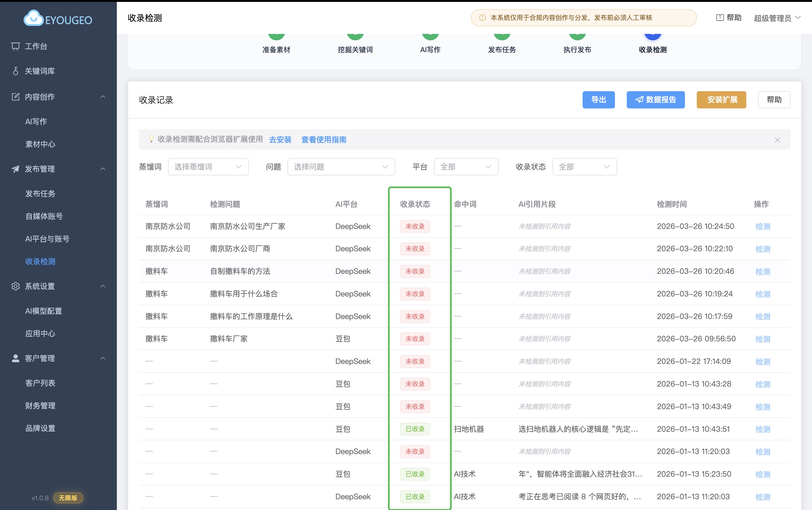Go to 应用中心 in the sidebar
Viewport: 812px width, 510px height.
40,334
